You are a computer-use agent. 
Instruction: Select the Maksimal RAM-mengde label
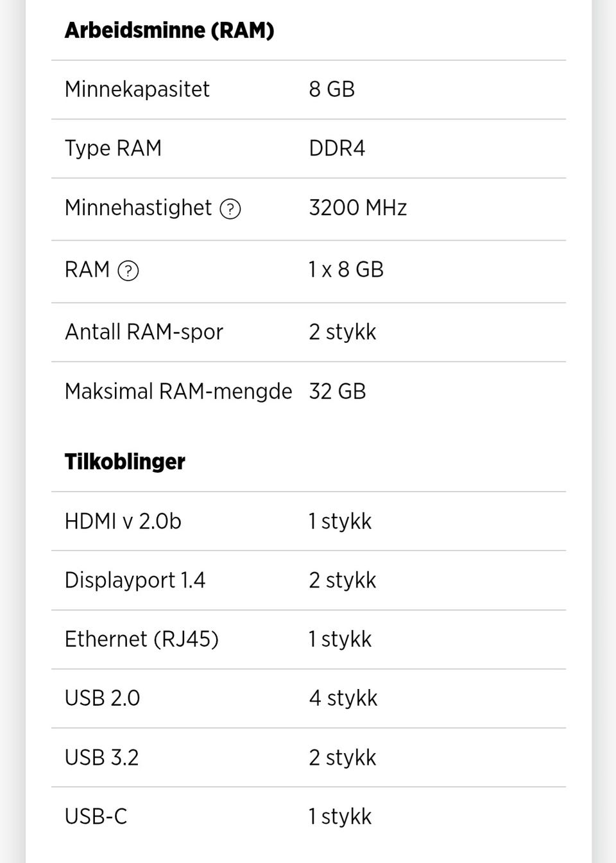tap(178, 391)
